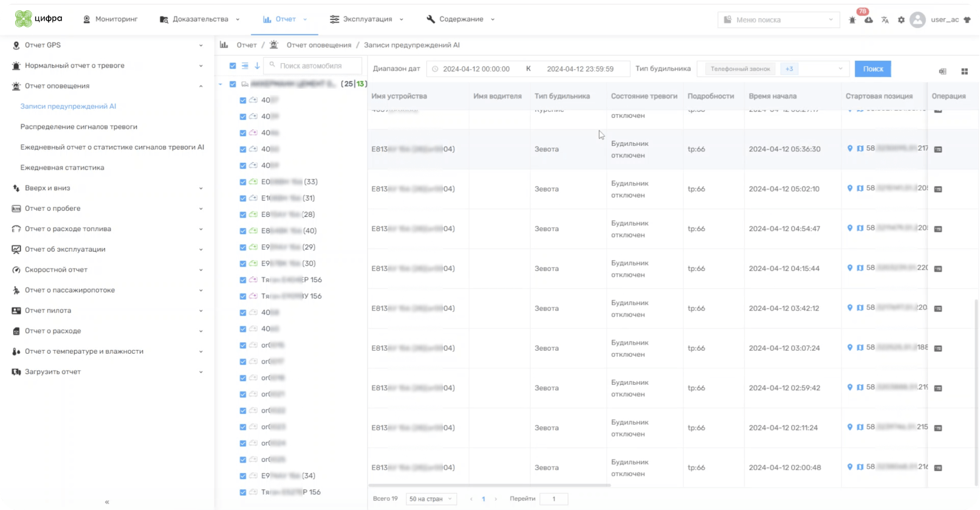Export table to Excel icon

pos(943,71)
